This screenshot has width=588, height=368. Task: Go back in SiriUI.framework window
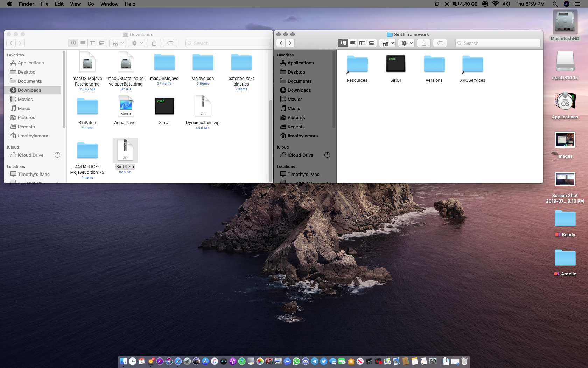coord(281,43)
